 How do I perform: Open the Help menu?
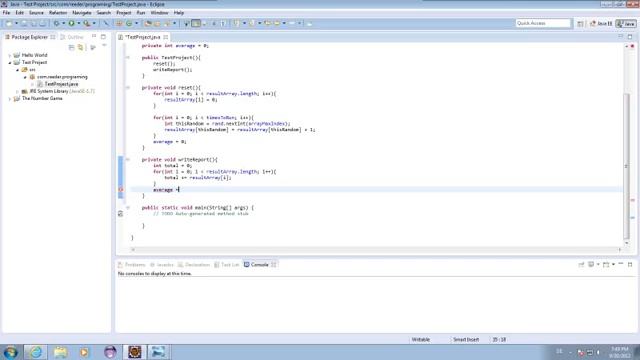[x=179, y=13]
